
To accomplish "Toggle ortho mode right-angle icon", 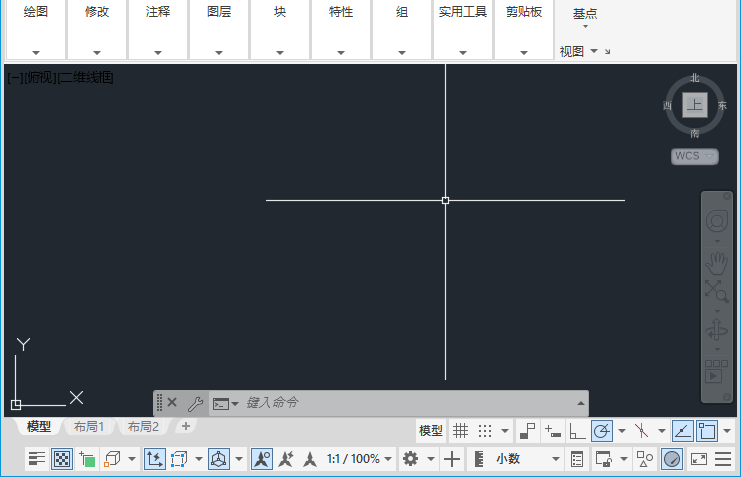I will click(577, 431).
